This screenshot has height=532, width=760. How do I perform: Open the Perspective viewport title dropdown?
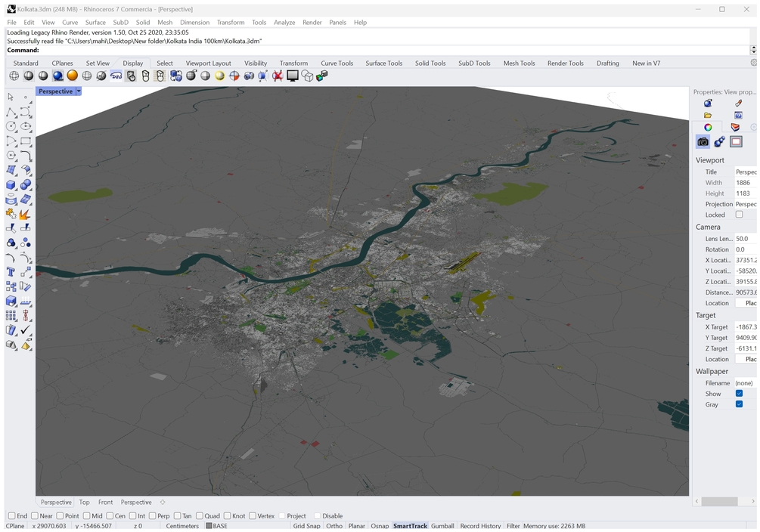click(79, 91)
